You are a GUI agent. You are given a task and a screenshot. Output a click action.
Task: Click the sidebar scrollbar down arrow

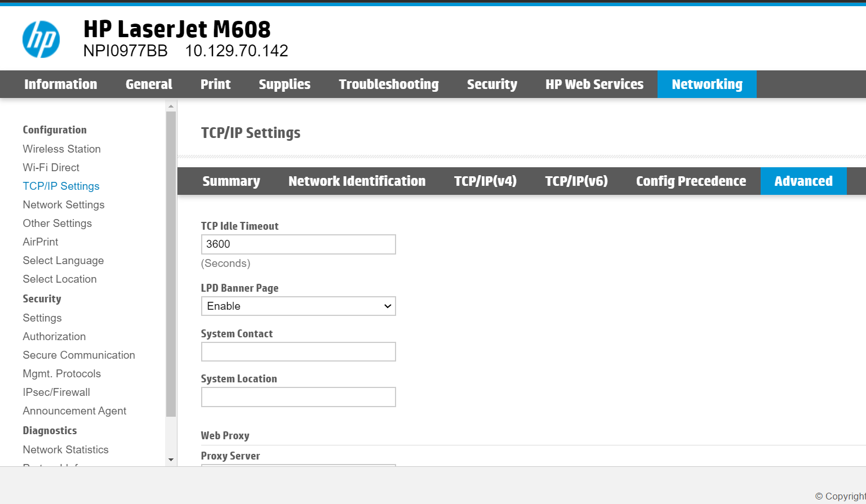tap(171, 460)
